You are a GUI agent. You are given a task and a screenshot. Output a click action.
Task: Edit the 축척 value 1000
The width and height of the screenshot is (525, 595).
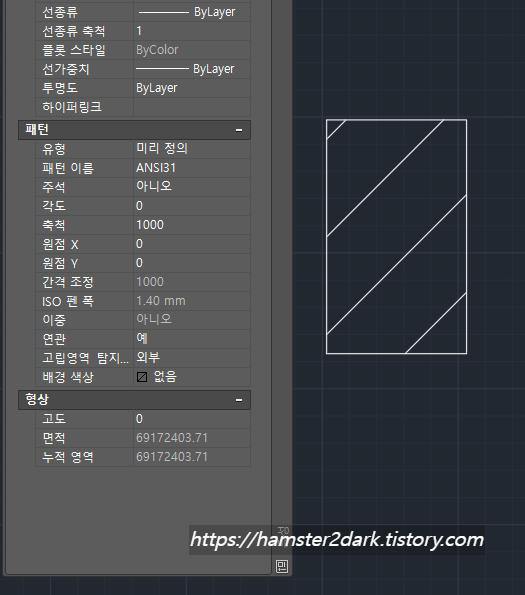(x=192, y=225)
